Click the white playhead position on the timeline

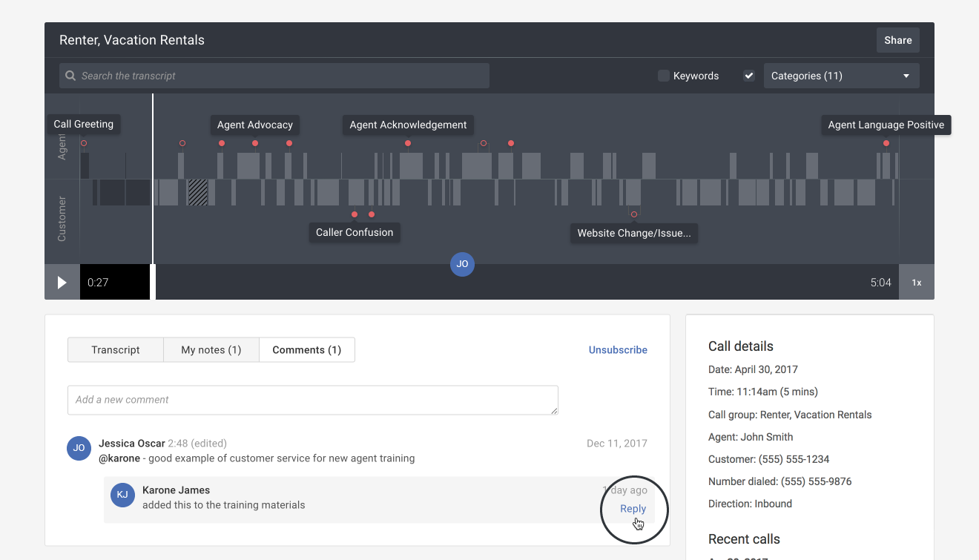(153, 178)
